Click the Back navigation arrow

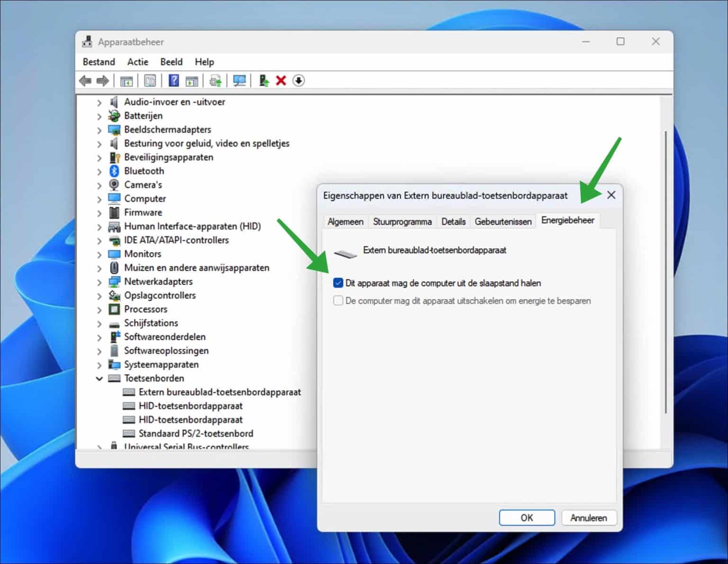tap(86, 81)
